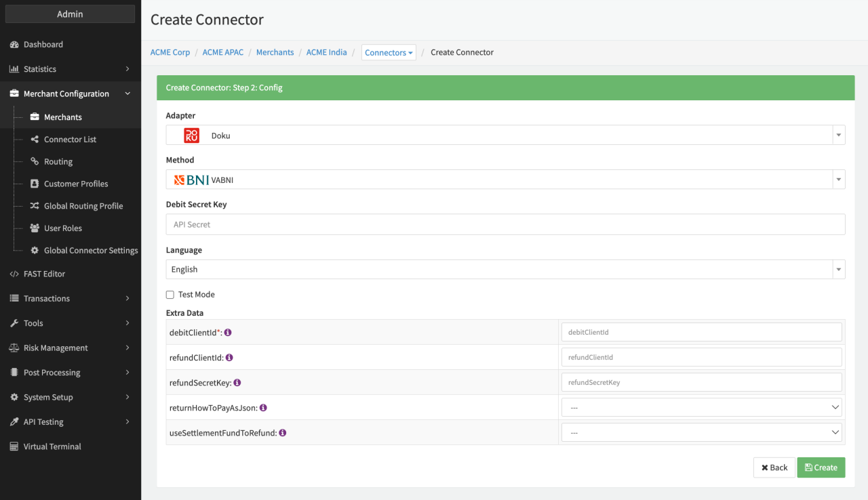Screen dimensions: 868x500
Task: Open the Adapter dropdown showing Doku
Action: tap(505, 136)
